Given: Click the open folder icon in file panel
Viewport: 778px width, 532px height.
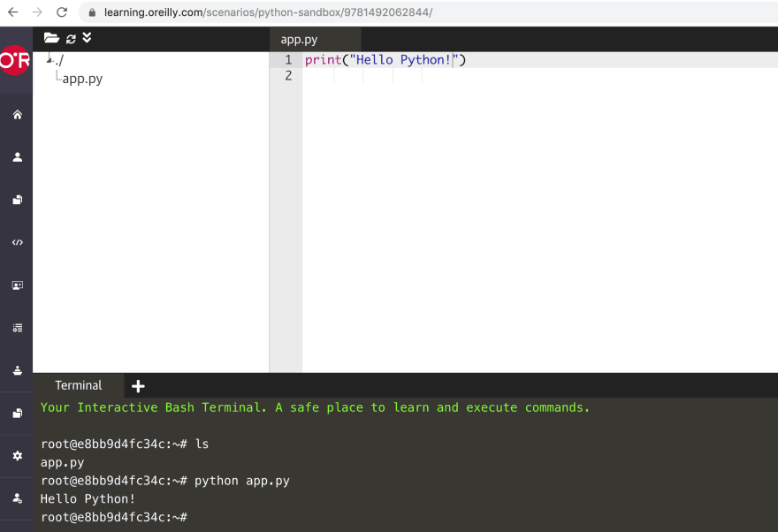Looking at the screenshot, I should 51,38.
